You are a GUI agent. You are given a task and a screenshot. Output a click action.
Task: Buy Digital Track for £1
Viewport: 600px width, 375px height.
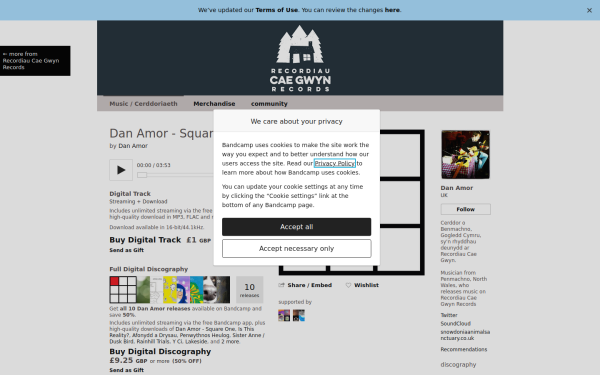145,240
